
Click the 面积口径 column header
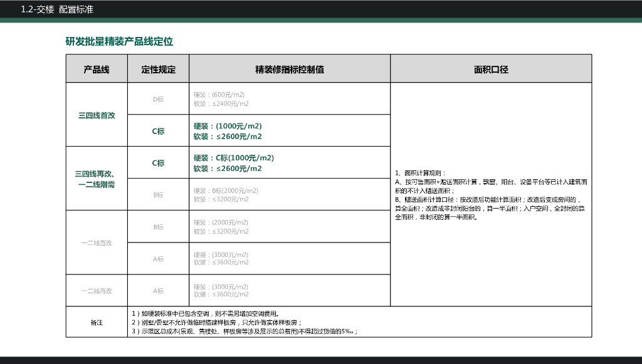[x=490, y=69]
